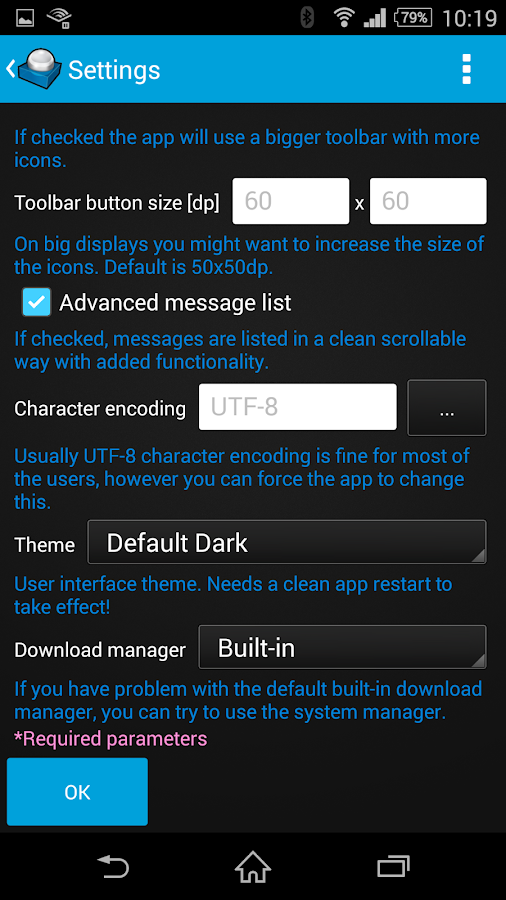Tap the Android home button
Screen dimensions: 506x900
(252, 866)
